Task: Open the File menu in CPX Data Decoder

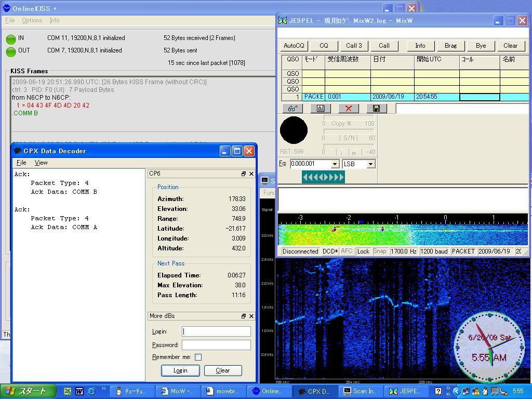Action: tap(21, 163)
